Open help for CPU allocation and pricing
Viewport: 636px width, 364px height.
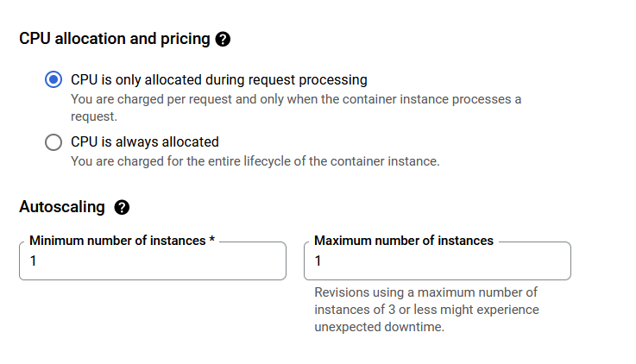tap(223, 40)
